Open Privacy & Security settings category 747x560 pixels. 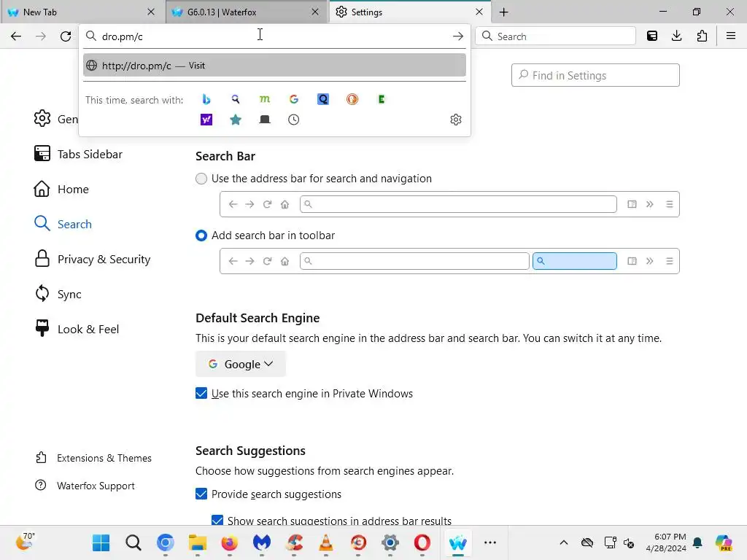92,260
